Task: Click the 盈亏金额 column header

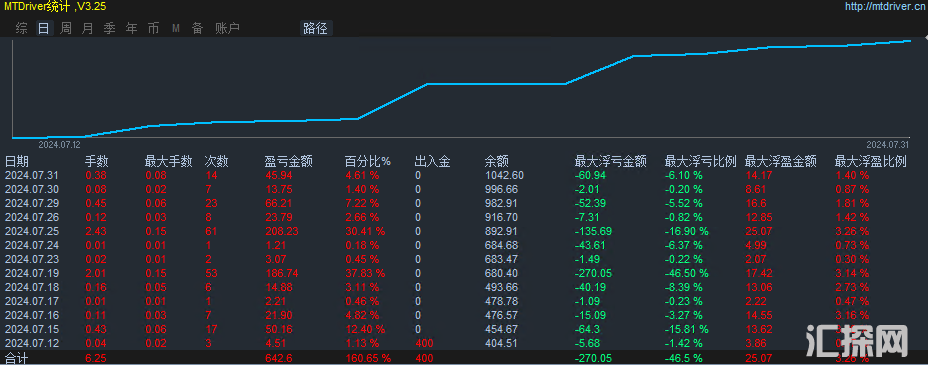Action: click(x=288, y=161)
